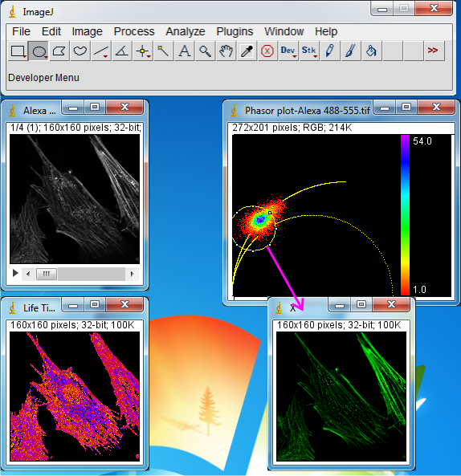Click the right arrow of slice scrollbar

[x=132, y=275]
